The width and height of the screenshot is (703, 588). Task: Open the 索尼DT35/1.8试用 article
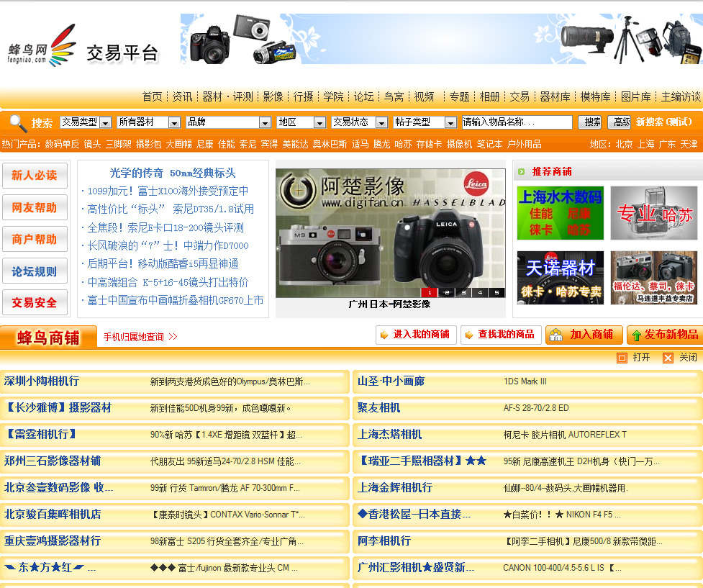171,209
